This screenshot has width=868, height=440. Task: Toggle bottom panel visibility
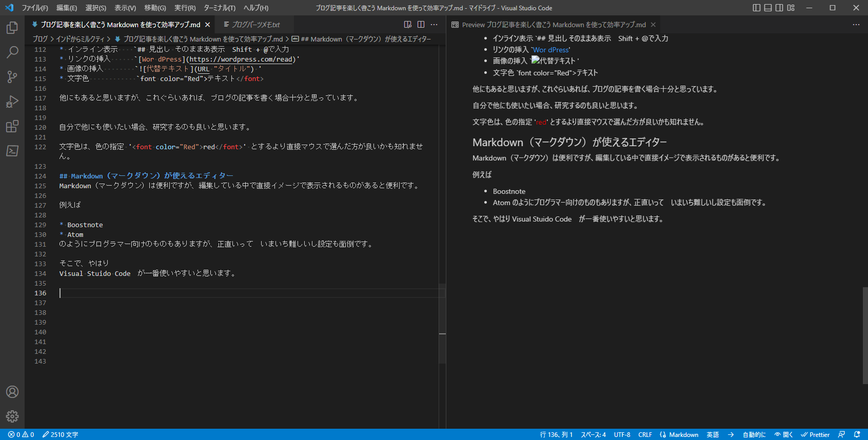768,8
